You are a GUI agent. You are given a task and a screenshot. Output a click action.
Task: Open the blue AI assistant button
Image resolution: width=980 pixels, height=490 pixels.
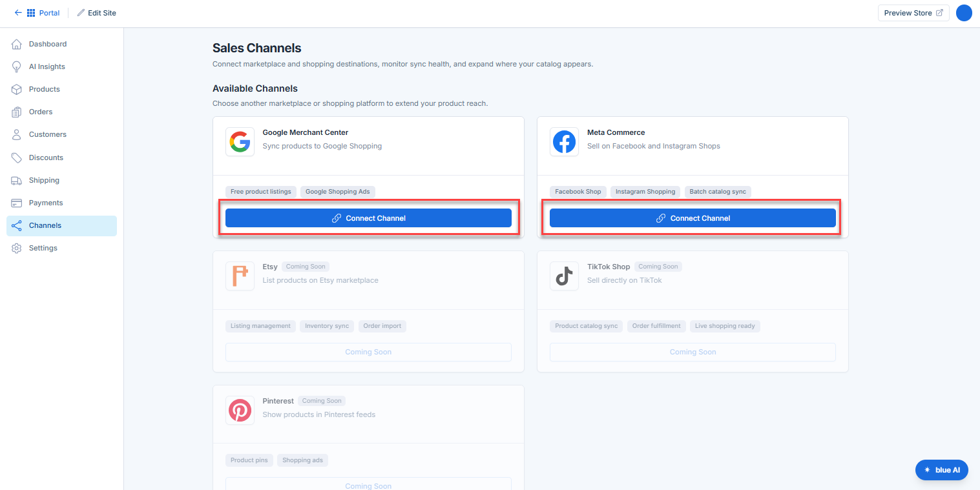click(942, 470)
